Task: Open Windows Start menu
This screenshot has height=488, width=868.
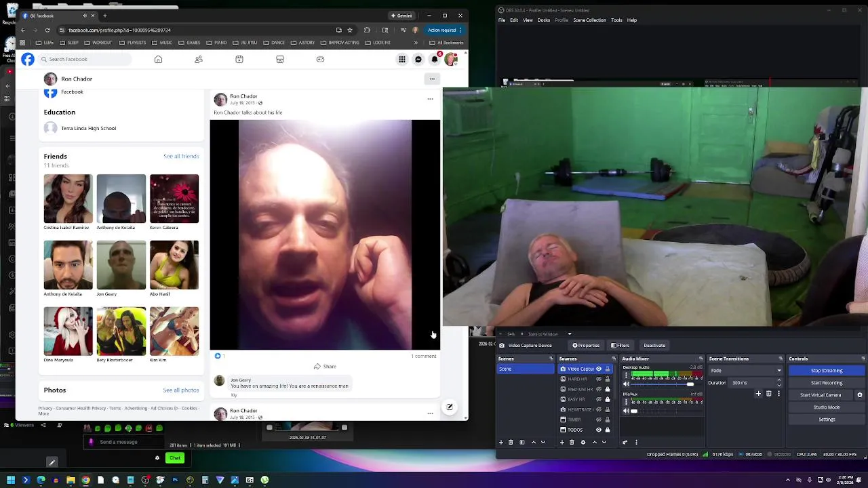Action: [x=11, y=480]
